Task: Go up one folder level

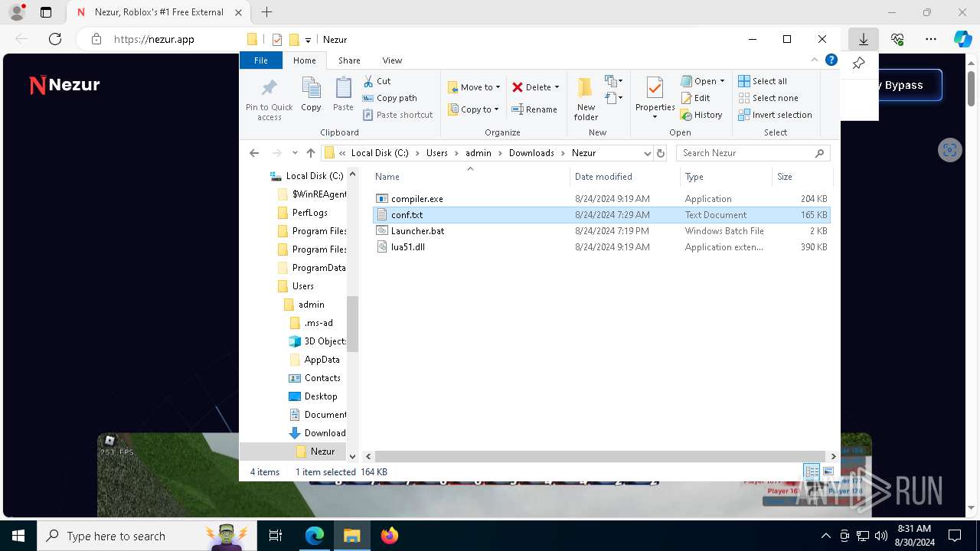Action: 310,153
